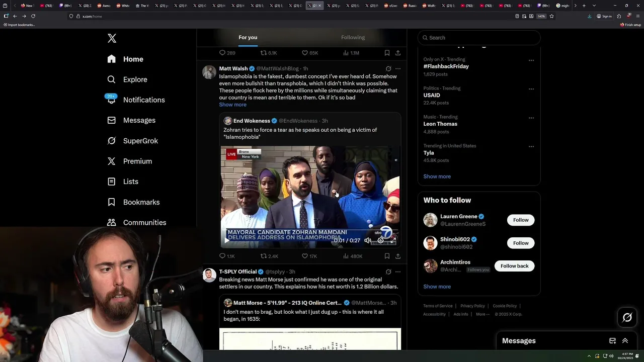Open Cookie Policy link
644x362 pixels.
click(x=505, y=306)
